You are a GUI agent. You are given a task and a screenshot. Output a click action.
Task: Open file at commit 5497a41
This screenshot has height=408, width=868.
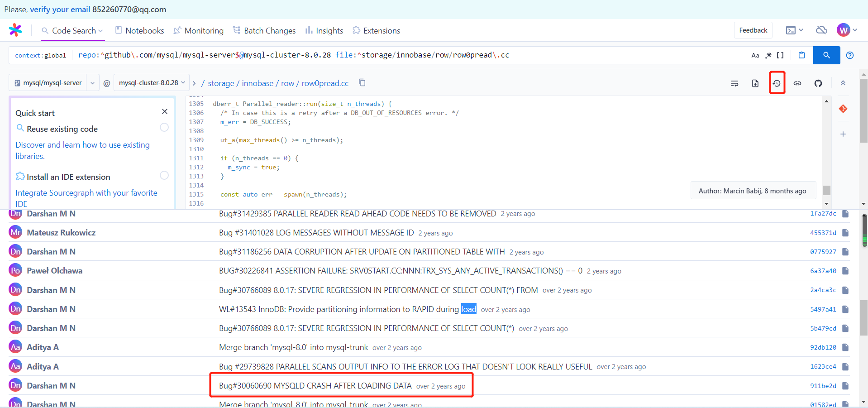(845, 309)
